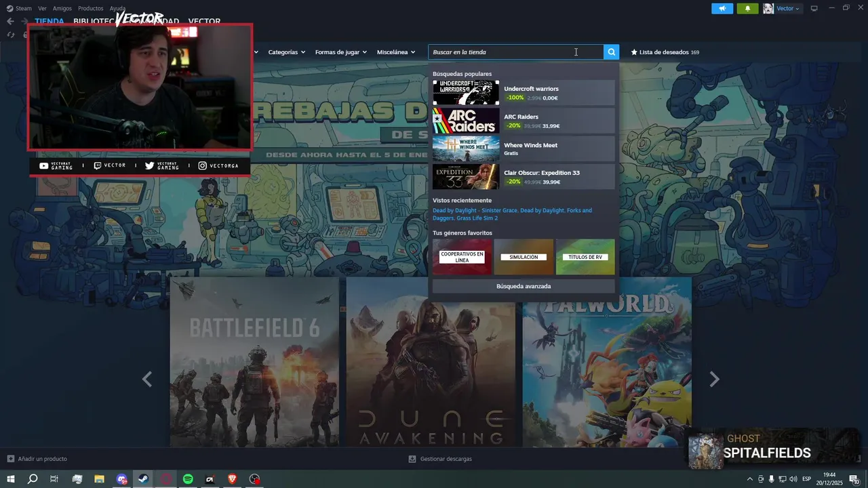This screenshot has width=868, height=488.
Task: Click the back navigation arrow
Action: point(10,21)
